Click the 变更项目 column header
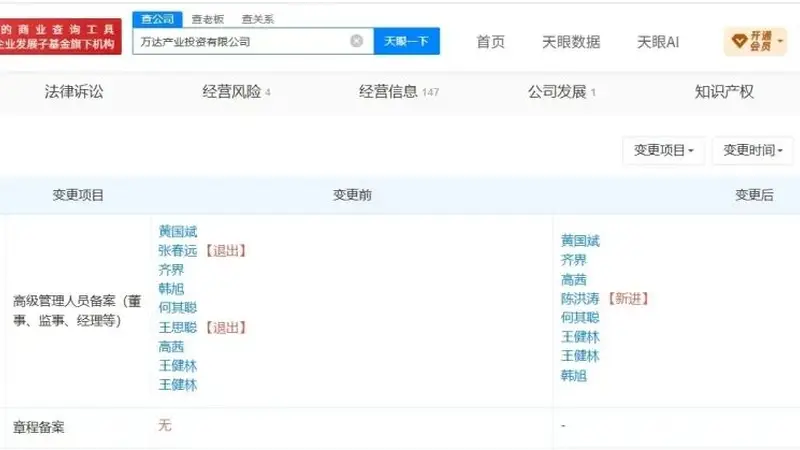This screenshot has width=800, height=450. pos(78,195)
